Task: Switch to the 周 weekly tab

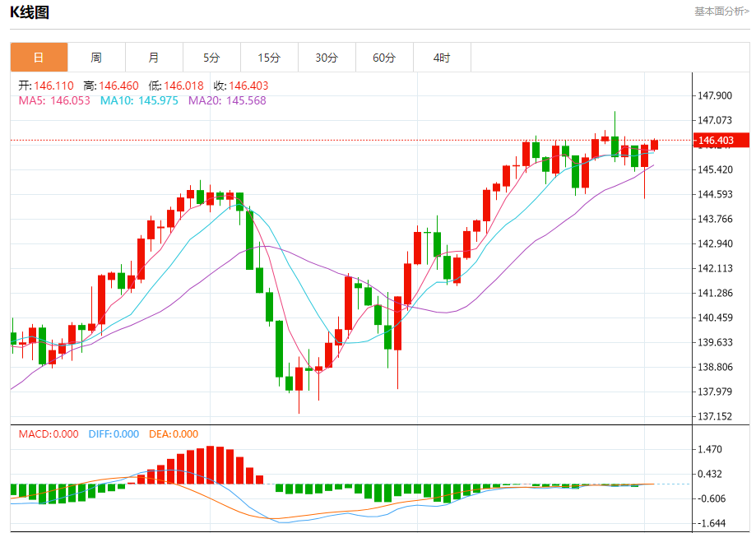Action: (x=96, y=58)
